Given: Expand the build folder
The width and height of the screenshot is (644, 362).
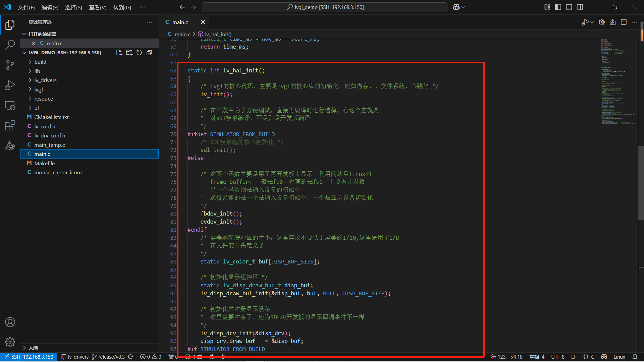Looking at the screenshot, I should (40, 62).
